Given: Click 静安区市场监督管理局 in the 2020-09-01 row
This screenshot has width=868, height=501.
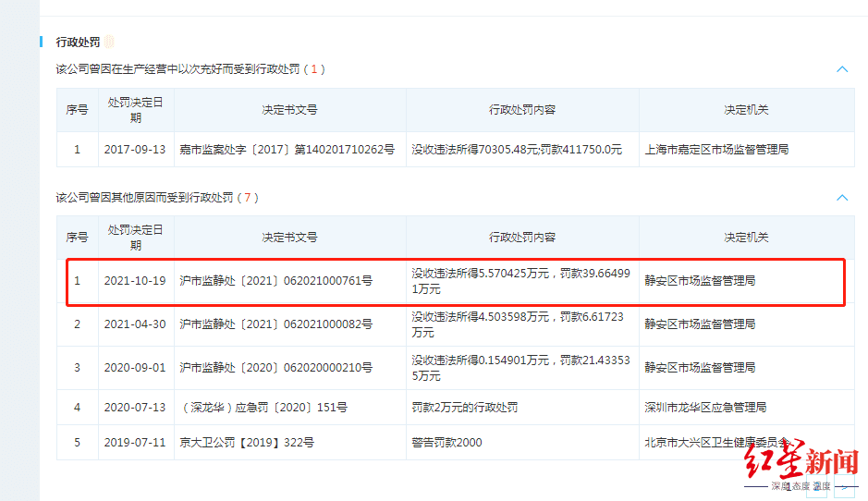Looking at the screenshot, I should (701, 368).
